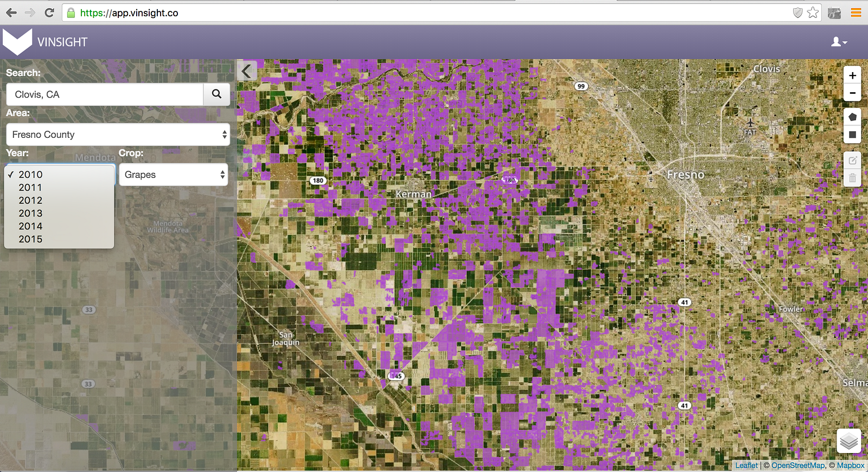Click the green SSL padlock icon
Image resolution: width=868 pixels, height=472 pixels.
coord(71,13)
